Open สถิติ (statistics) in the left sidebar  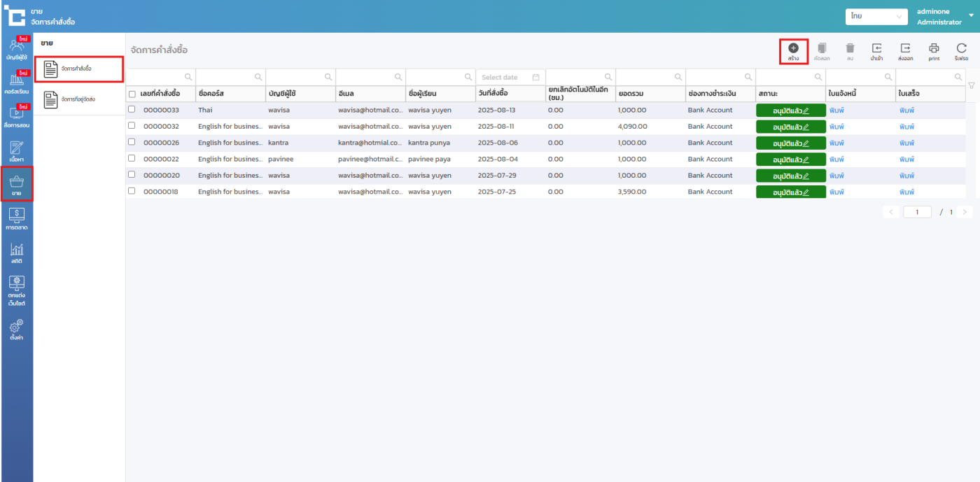pos(17,253)
